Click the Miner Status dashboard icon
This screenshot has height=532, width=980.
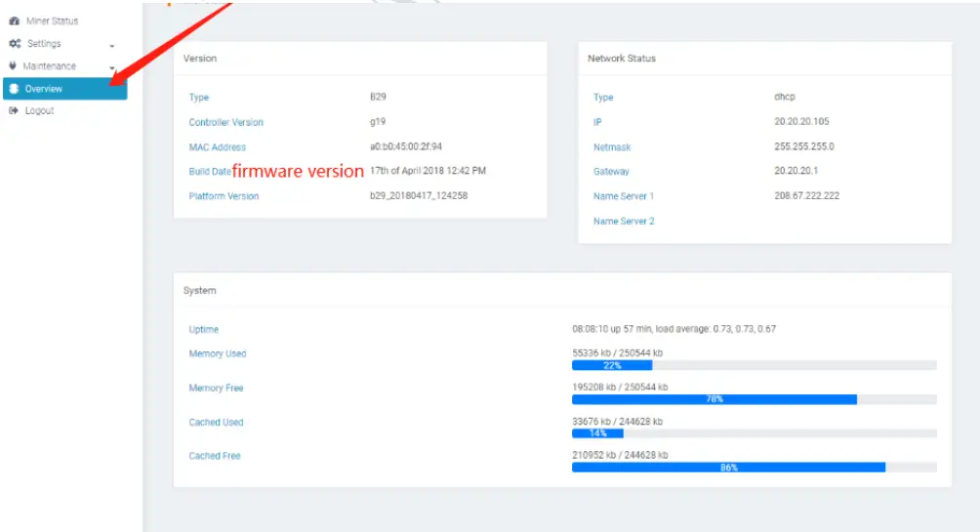tap(14, 21)
